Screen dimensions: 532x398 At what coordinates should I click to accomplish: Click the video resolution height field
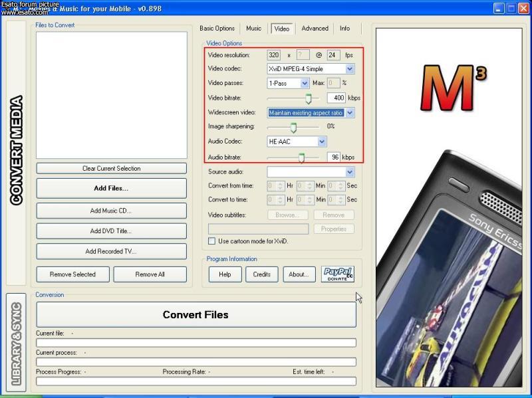tap(303, 55)
